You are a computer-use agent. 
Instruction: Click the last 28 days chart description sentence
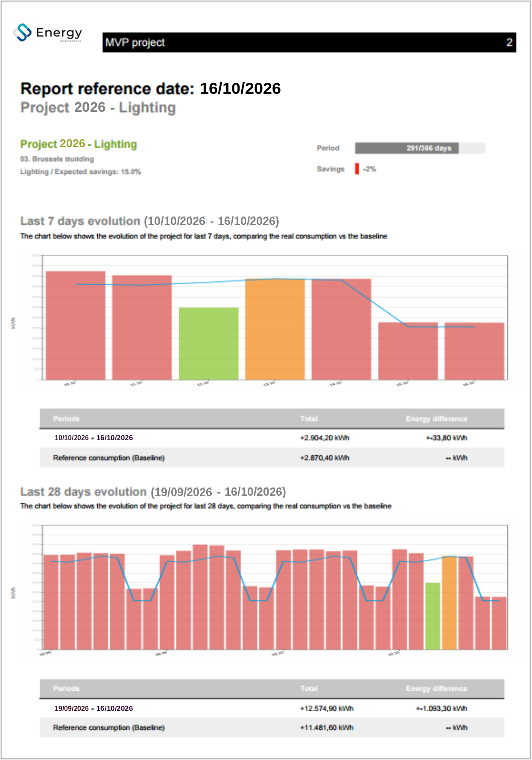pos(206,506)
